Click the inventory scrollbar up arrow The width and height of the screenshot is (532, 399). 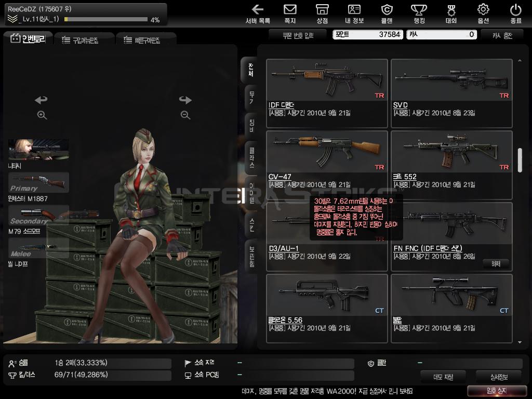coord(520,60)
